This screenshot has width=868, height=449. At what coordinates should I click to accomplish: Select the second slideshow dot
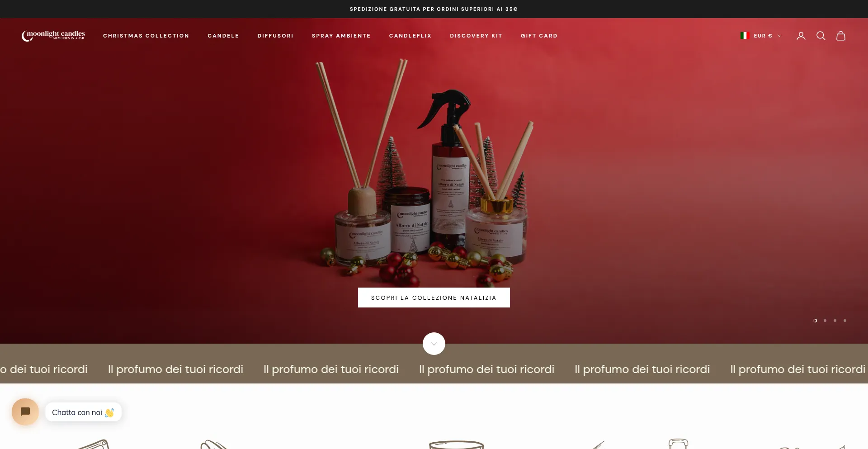point(825,321)
